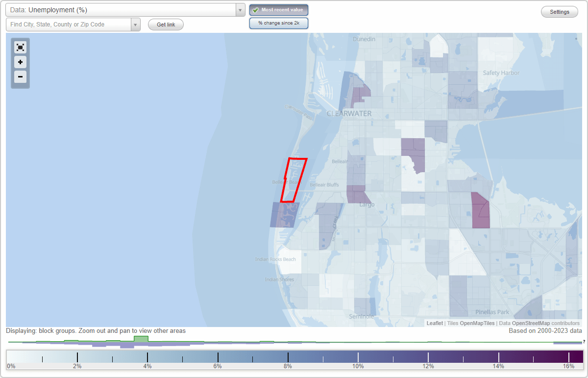Click the highlighted red block group outline

(294, 179)
